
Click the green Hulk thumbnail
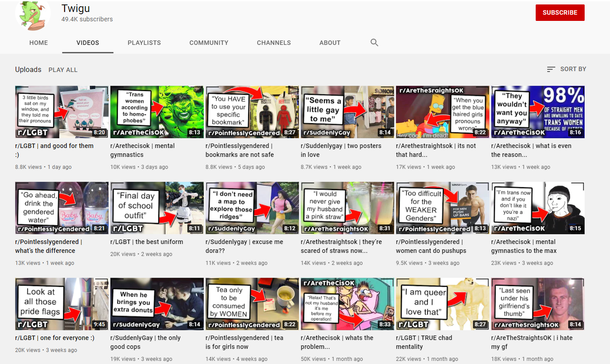(157, 112)
